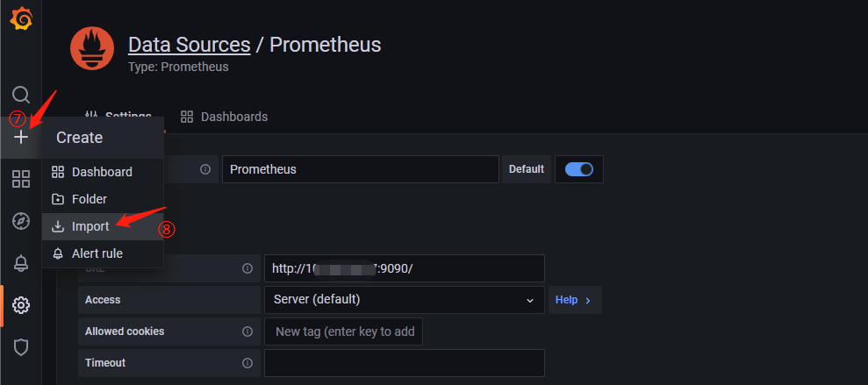Image resolution: width=868 pixels, height=385 pixels.
Task: Click the Grafana logo icon
Action: pos(21,18)
